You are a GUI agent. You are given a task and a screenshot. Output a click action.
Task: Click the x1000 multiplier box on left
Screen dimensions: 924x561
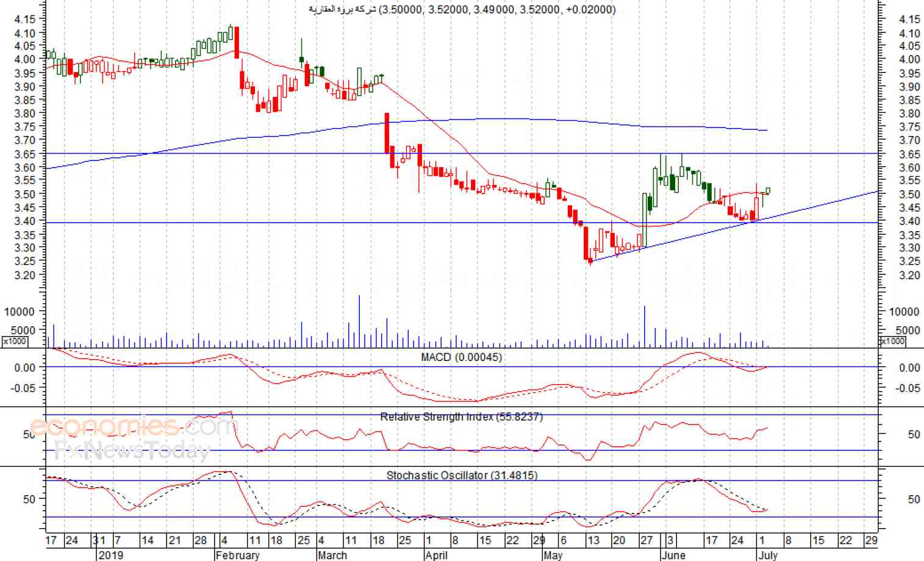click(x=15, y=341)
